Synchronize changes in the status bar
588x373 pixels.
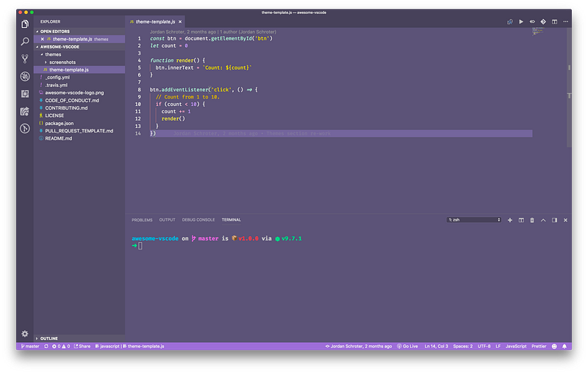point(46,347)
